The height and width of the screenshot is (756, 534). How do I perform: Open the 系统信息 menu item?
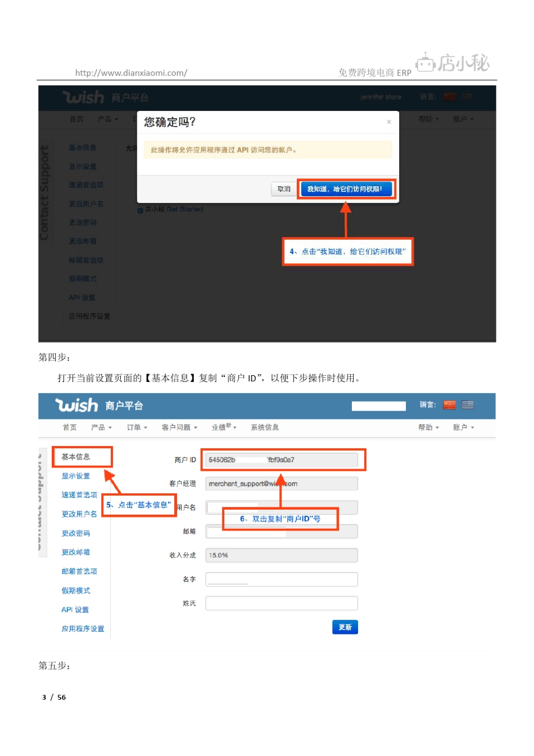click(265, 427)
